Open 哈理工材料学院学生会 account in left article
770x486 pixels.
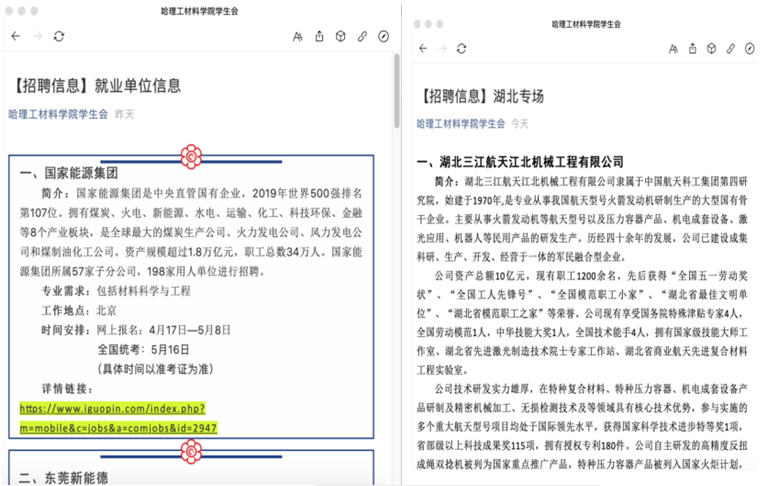(58, 114)
